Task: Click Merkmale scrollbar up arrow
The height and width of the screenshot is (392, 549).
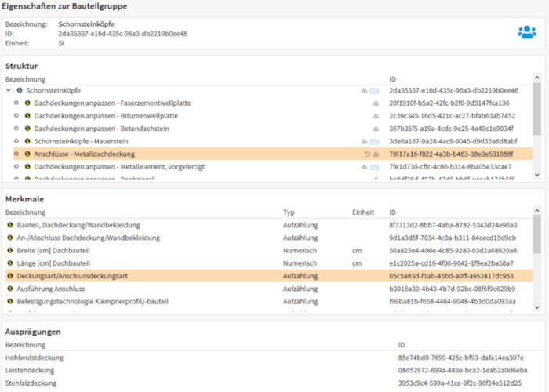Action: point(536,210)
